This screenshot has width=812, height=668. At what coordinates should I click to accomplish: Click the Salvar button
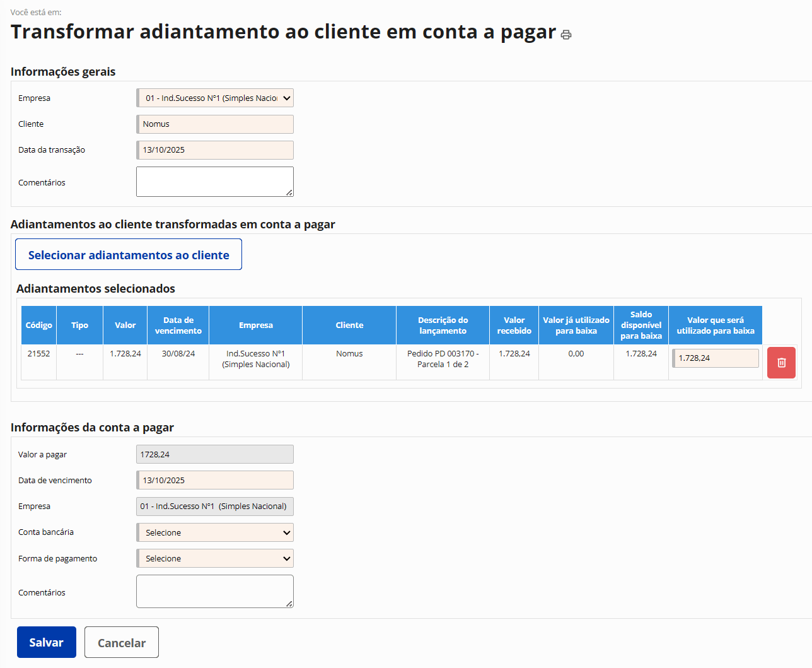[x=47, y=642]
